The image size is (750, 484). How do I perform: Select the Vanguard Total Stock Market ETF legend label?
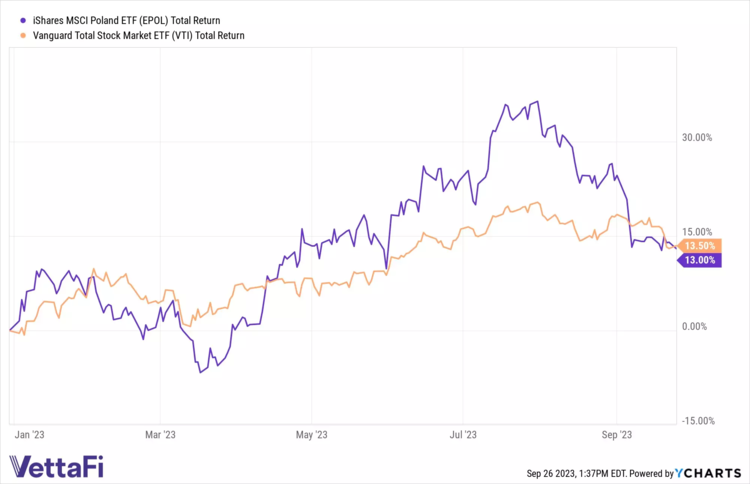click(139, 35)
